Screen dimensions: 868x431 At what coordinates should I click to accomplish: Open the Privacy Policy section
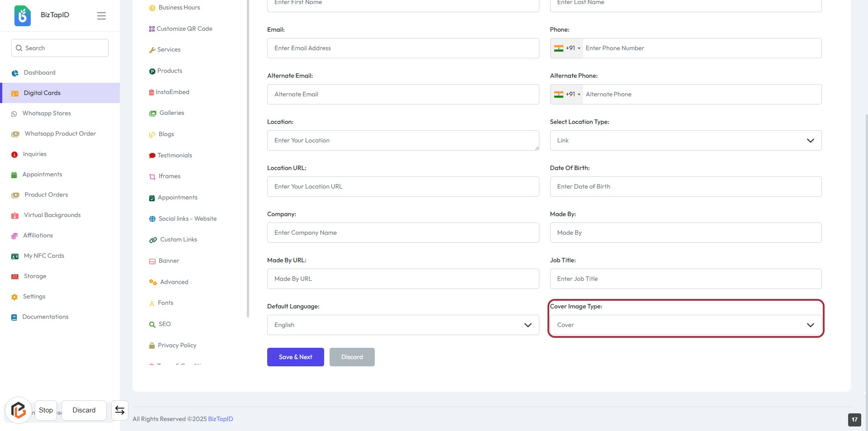pyautogui.click(x=177, y=346)
